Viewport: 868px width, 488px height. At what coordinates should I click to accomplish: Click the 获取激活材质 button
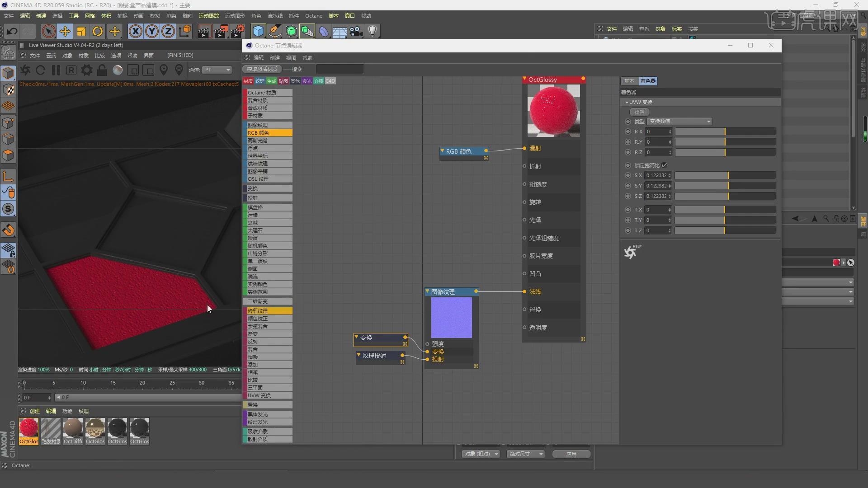coord(262,69)
